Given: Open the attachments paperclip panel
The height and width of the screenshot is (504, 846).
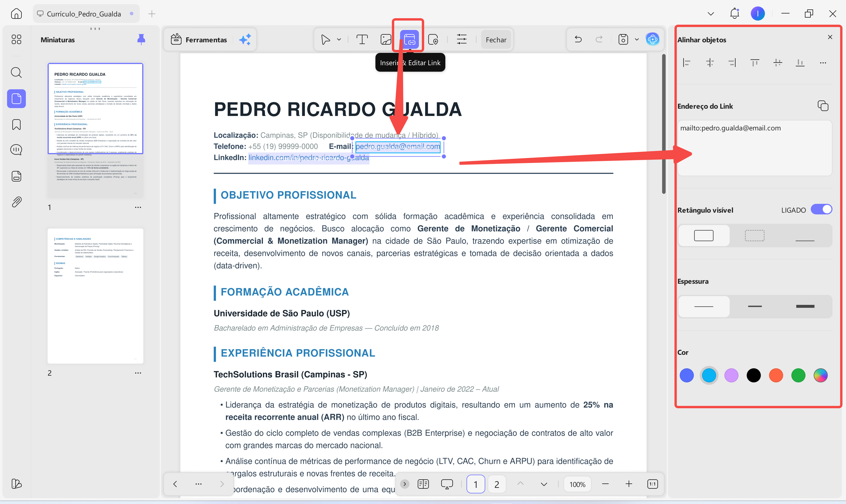Looking at the screenshot, I should coord(16,202).
